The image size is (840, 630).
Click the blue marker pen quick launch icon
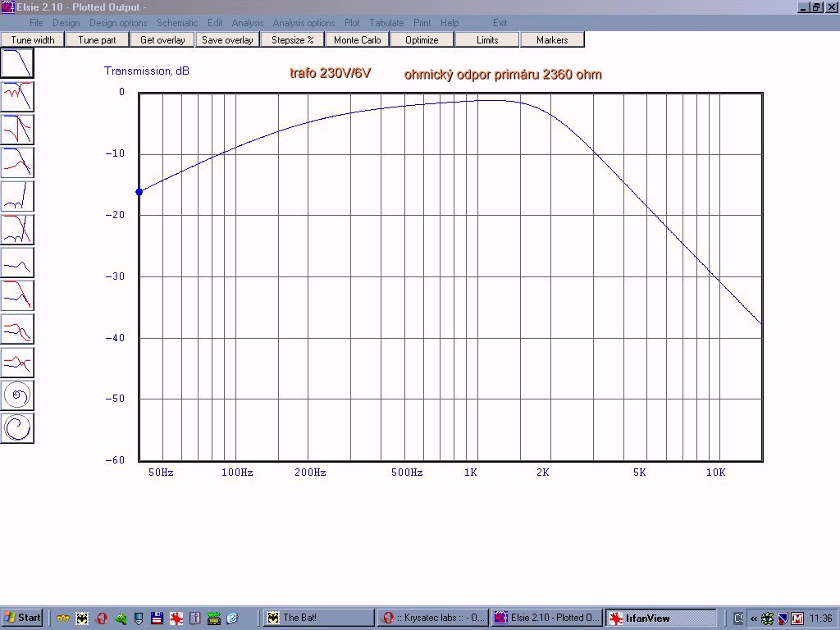139,619
